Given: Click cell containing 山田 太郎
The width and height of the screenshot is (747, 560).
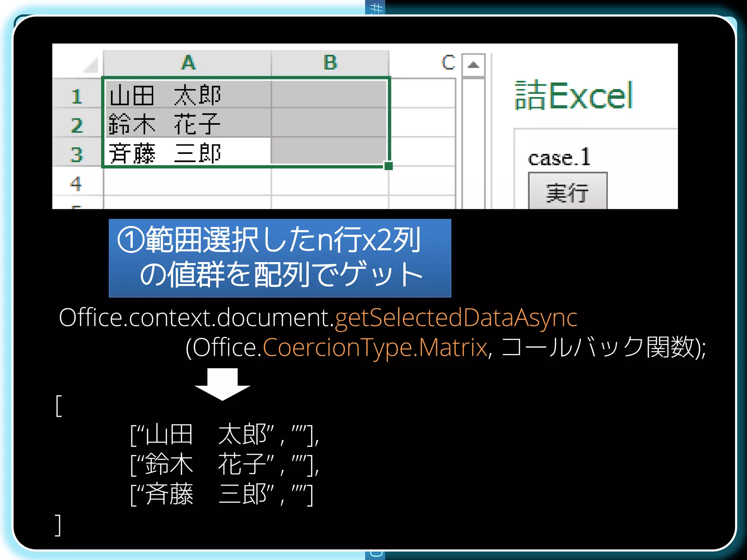Looking at the screenshot, I should 188,94.
